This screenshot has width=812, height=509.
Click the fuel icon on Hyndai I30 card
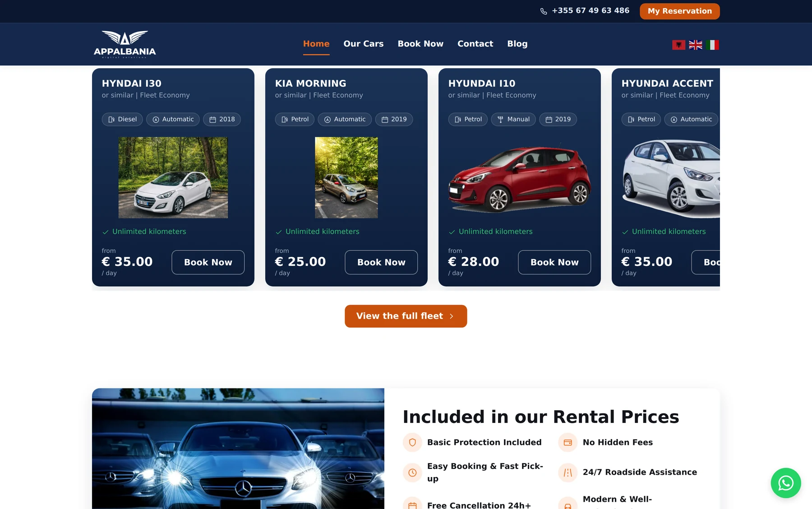pyautogui.click(x=111, y=120)
